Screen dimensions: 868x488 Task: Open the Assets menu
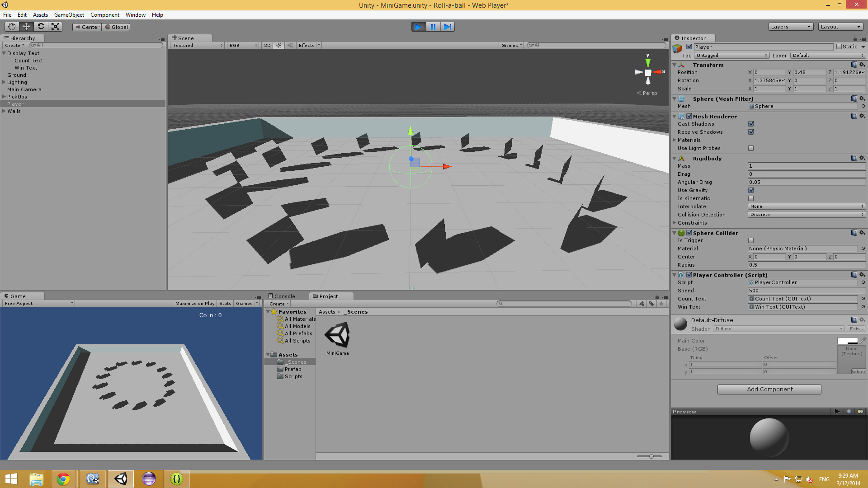coord(40,15)
